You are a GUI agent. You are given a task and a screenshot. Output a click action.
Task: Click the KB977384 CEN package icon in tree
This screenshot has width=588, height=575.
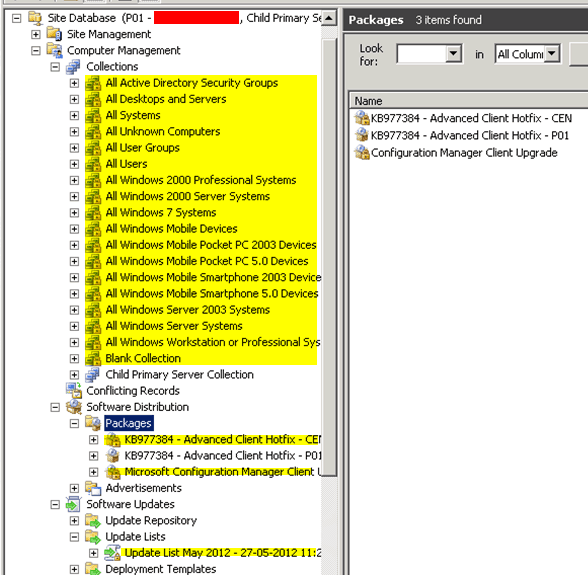coord(112,439)
